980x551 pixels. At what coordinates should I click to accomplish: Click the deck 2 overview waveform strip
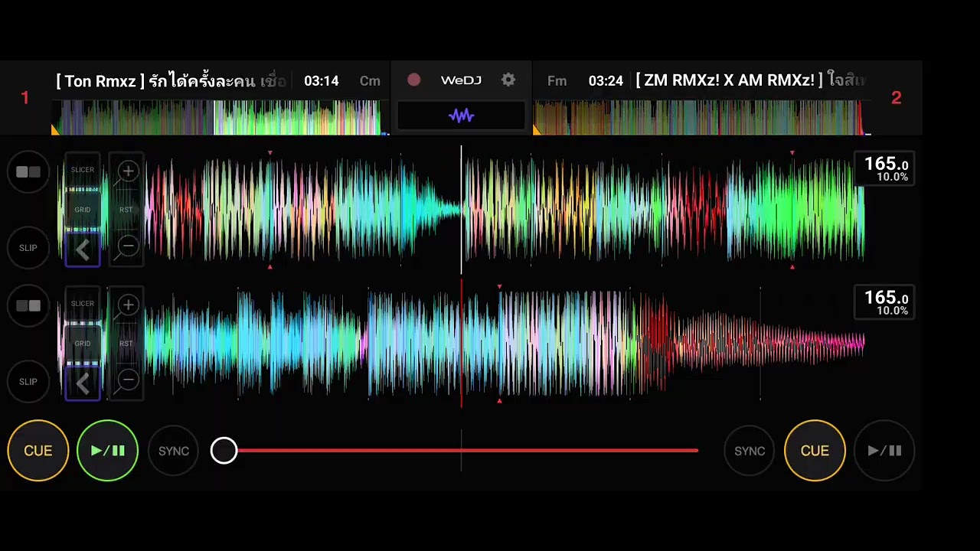point(701,118)
